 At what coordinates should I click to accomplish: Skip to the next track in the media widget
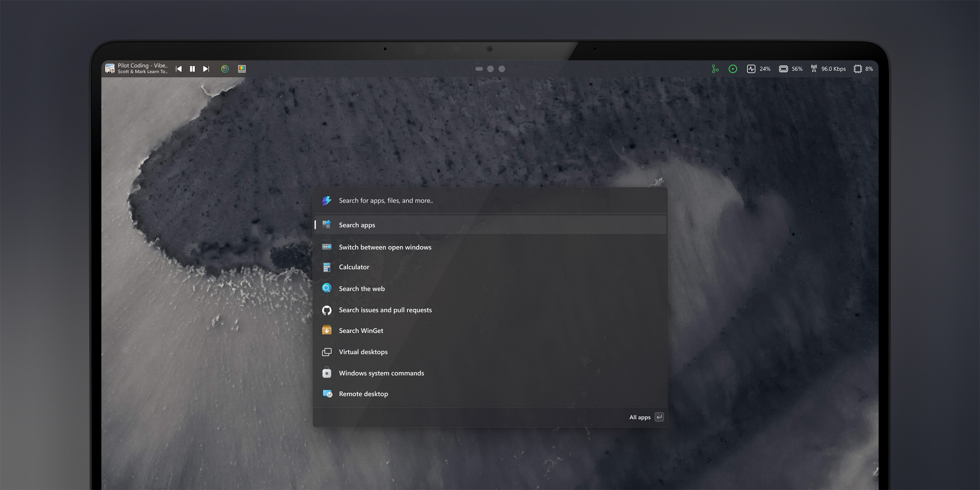[x=206, y=69]
